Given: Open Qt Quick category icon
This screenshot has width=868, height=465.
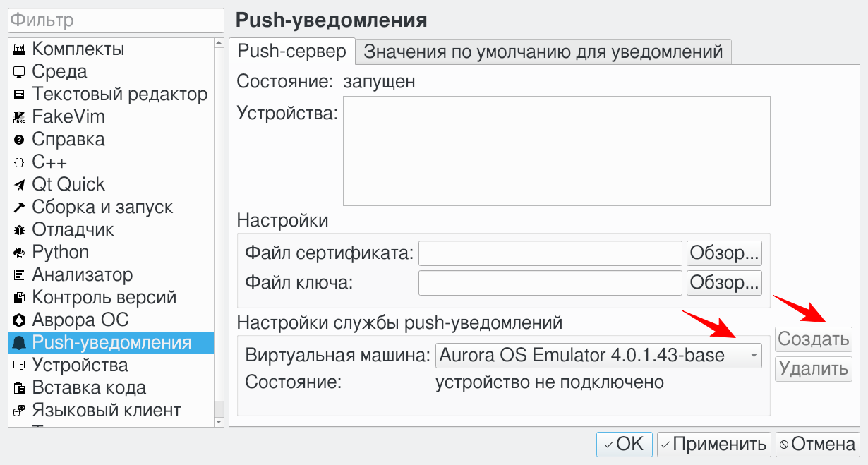Looking at the screenshot, I should pos(19,185).
